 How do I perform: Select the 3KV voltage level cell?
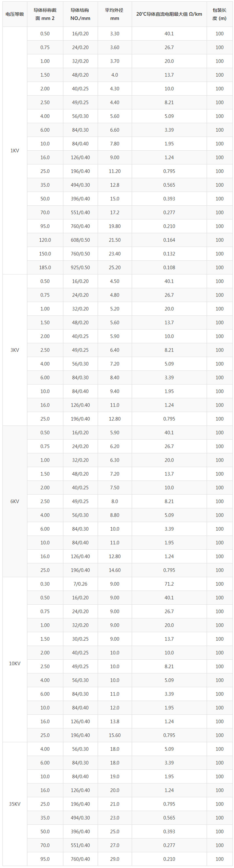(15, 350)
